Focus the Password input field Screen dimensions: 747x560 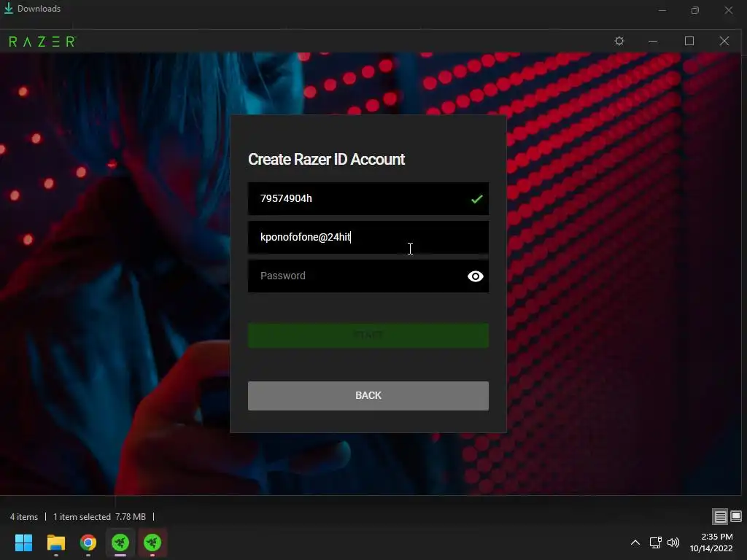(x=368, y=276)
